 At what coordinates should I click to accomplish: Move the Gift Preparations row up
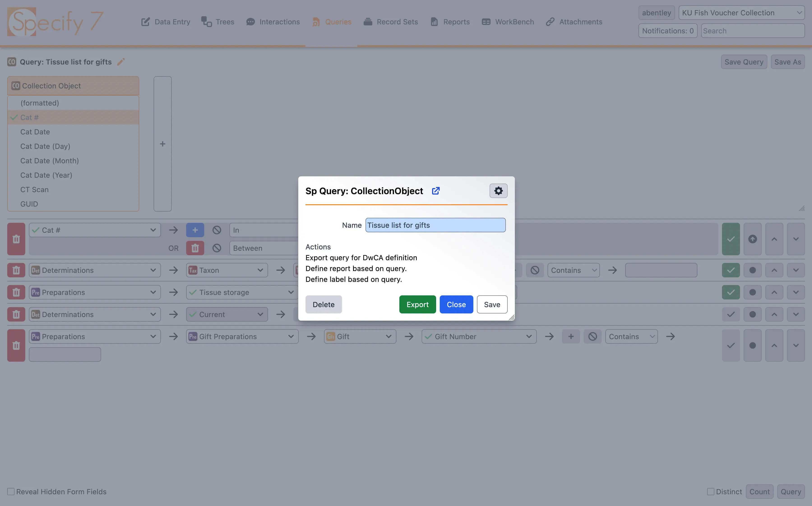pyautogui.click(x=774, y=345)
